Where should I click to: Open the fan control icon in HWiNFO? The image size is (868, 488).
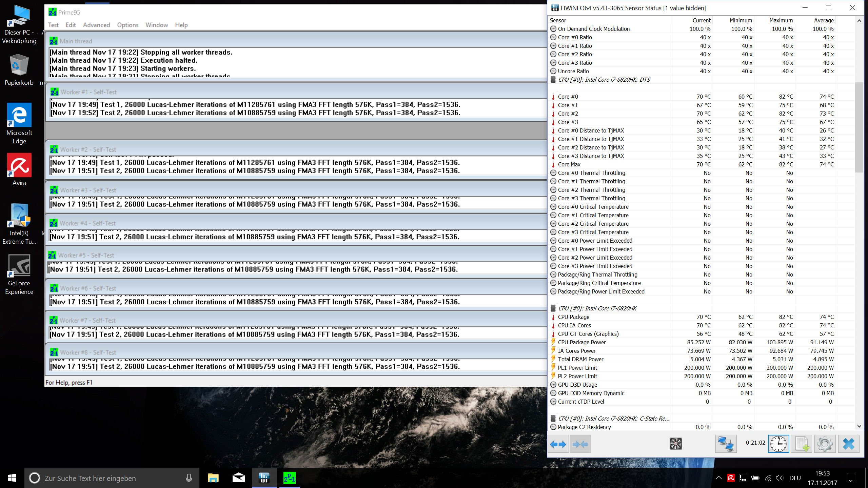pos(675,444)
